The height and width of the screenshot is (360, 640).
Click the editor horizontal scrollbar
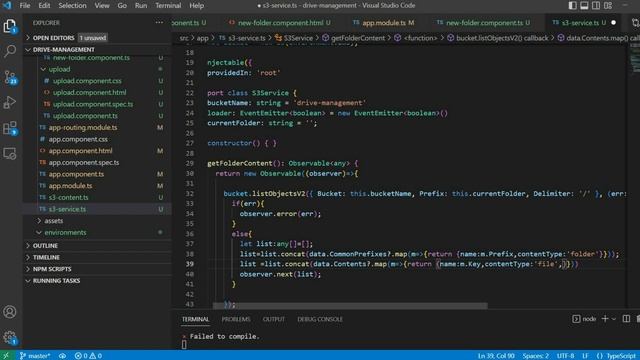click(350, 305)
